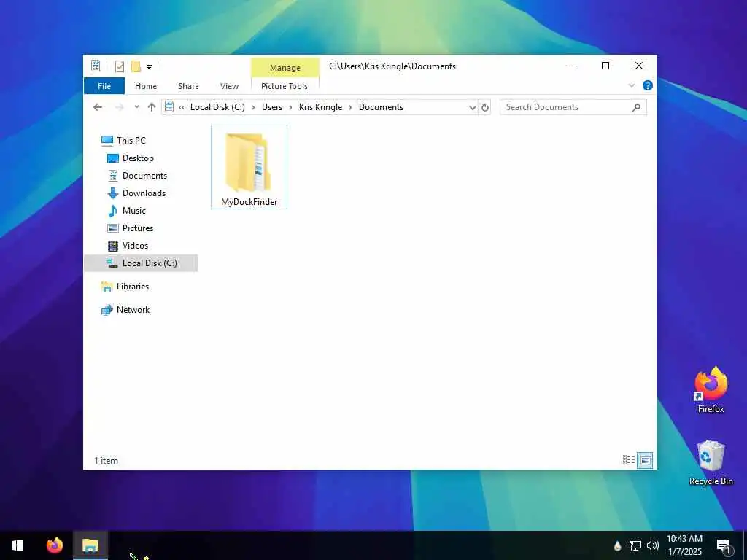
Task: Click the water drop tray icon
Action: [617, 545]
